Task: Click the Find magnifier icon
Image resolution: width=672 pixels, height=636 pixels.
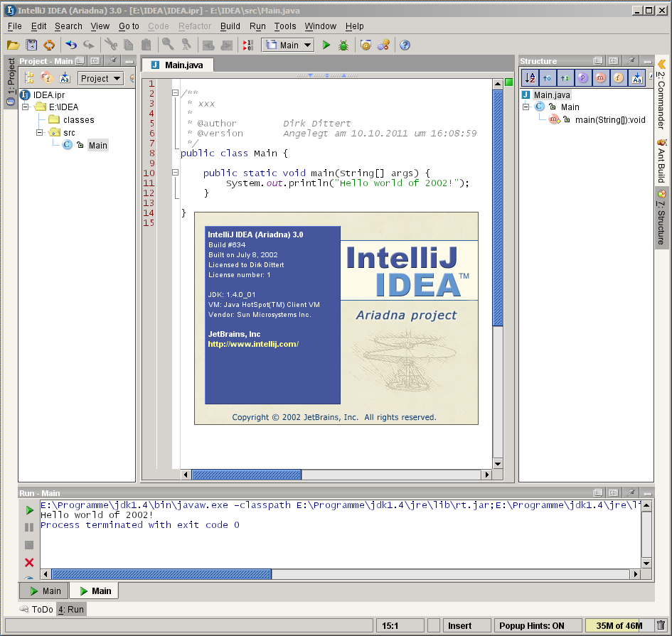Action: (x=168, y=45)
